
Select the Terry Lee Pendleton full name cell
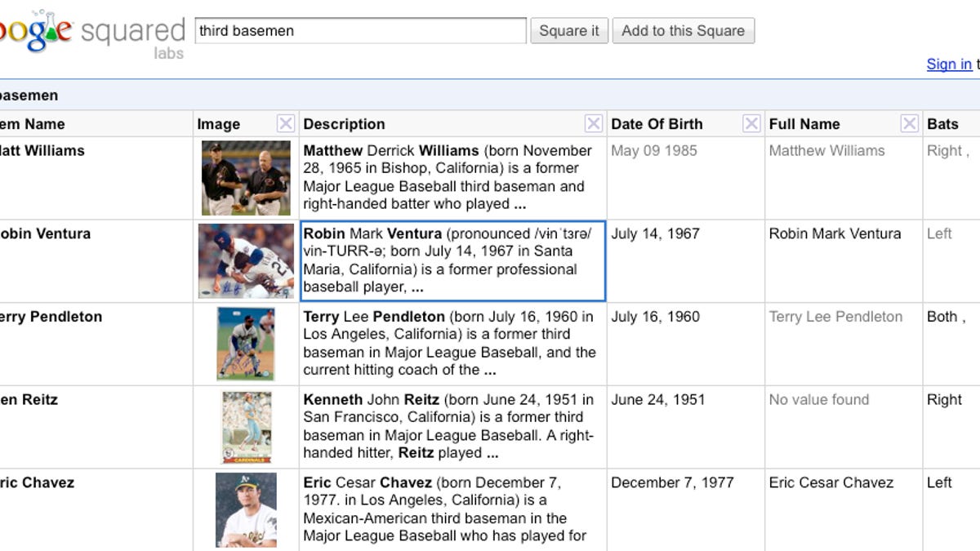(835, 317)
